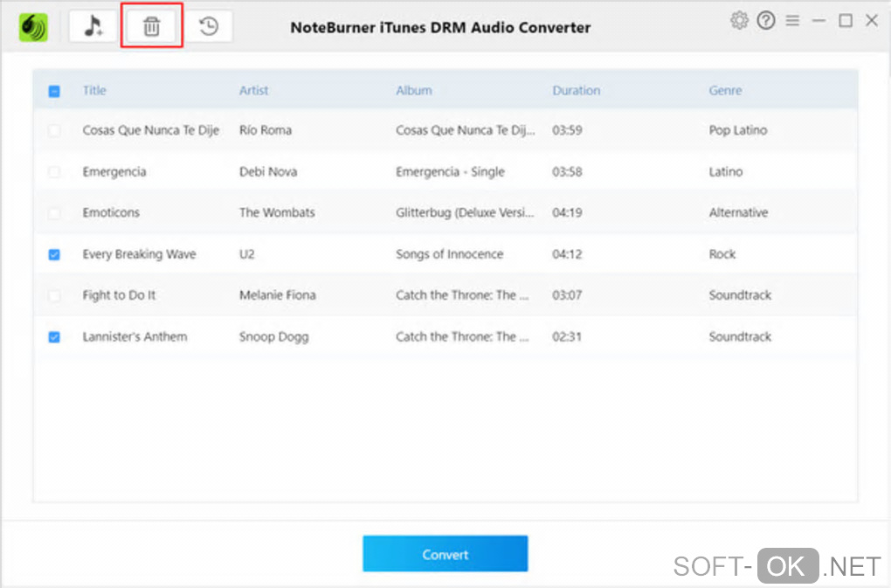Click album Emergencia - Single

click(450, 171)
